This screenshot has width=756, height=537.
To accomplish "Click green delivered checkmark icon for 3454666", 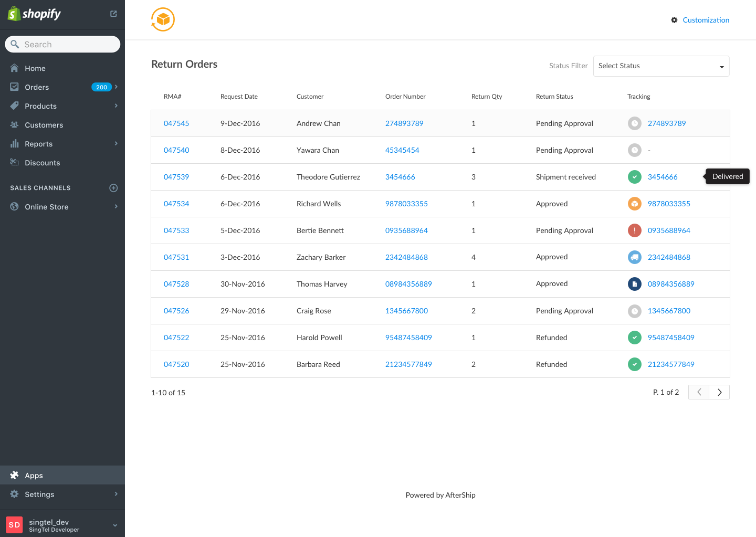I will 635,177.
